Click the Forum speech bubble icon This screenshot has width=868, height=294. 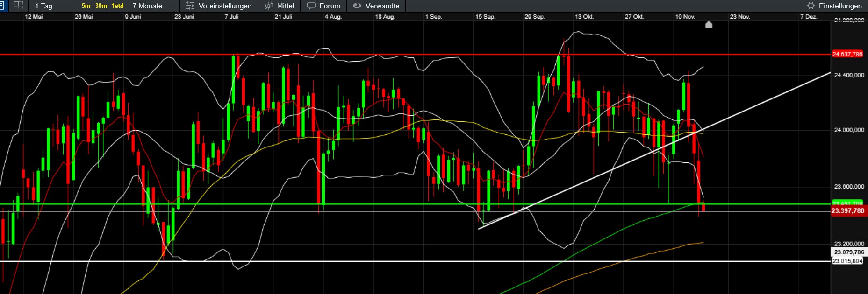[x=311, y=6]
